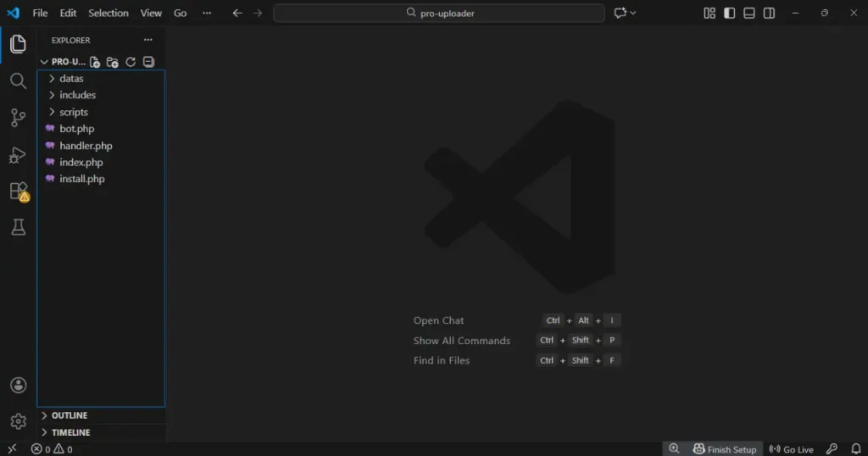
Task: Collapse all folders in Explorer
Action: click(x=148, y=61)
